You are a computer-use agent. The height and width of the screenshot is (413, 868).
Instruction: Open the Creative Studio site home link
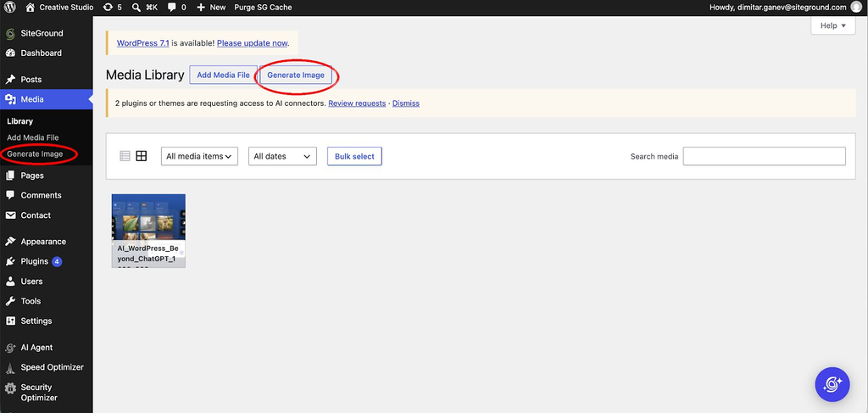click(60, 7)
